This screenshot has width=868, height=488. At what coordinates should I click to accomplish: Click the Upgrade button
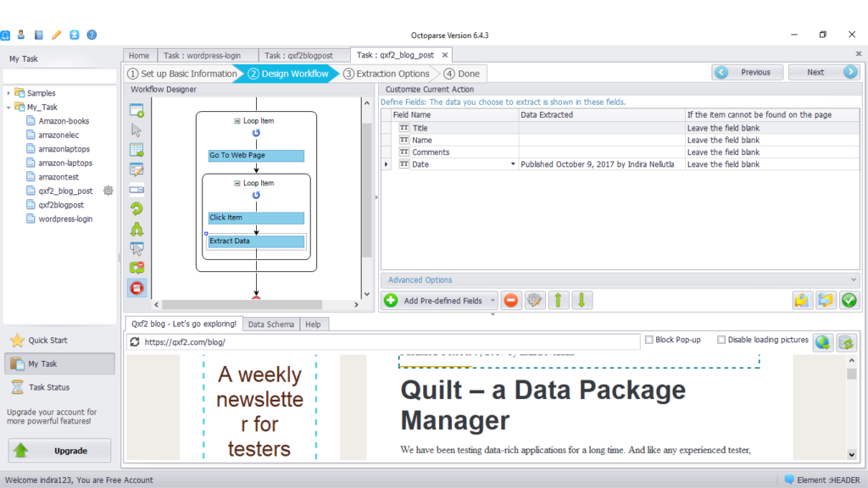[x=60, y=450]
